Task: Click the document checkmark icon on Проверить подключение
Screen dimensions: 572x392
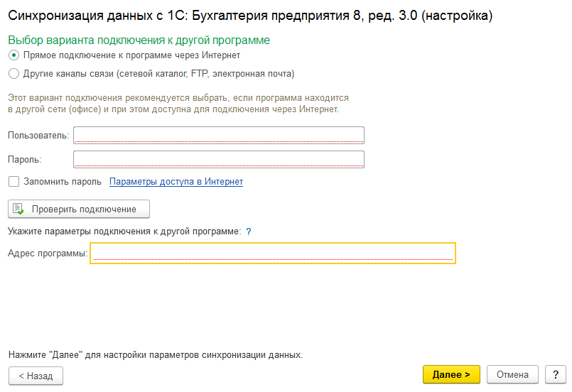Action: pyautogui.click(x=18, y=209)
